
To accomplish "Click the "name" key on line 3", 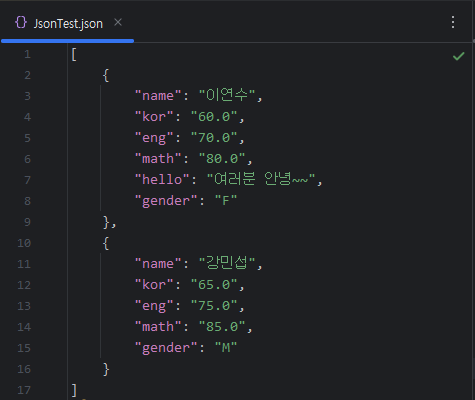I will click(x=158, y=96).
